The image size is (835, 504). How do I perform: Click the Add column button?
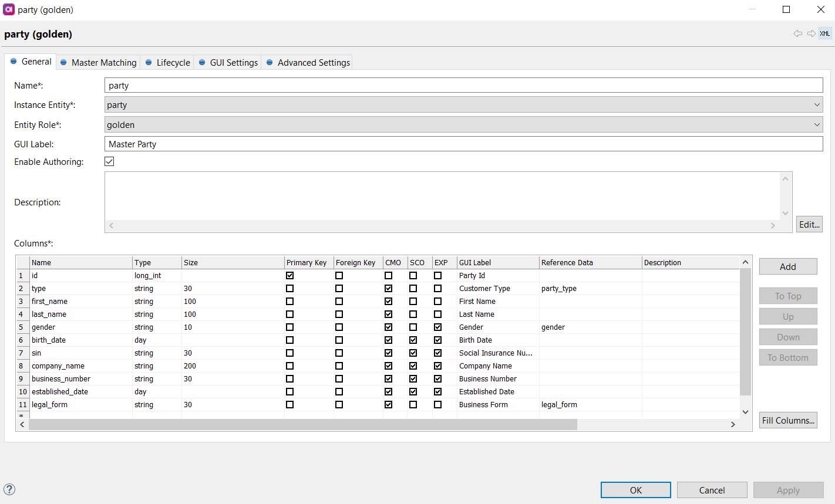[x=787, y=266]
